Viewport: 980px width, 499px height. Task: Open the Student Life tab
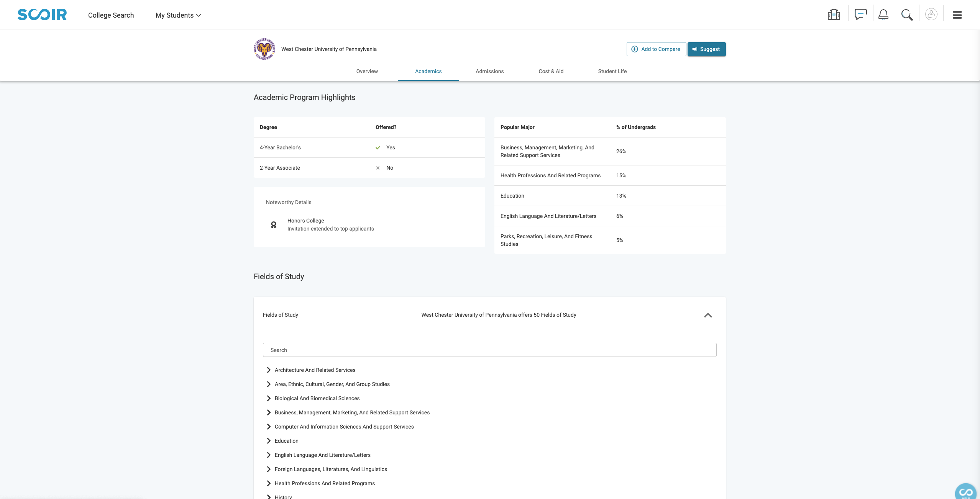(x=612, y=71)
